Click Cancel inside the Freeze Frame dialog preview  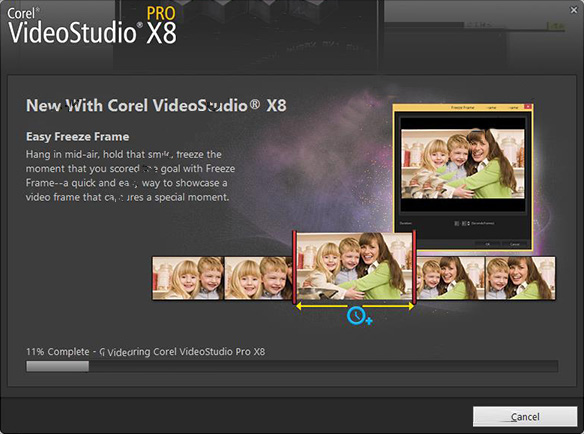tap(514, 244)
